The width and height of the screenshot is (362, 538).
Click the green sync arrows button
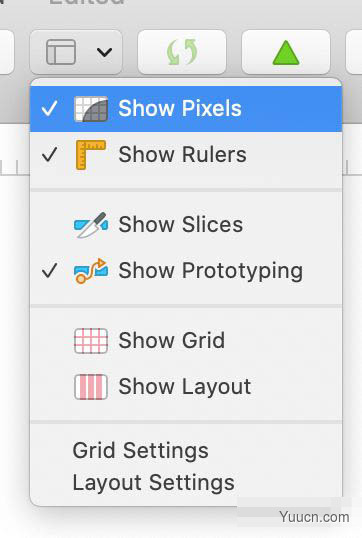(182, 52)
